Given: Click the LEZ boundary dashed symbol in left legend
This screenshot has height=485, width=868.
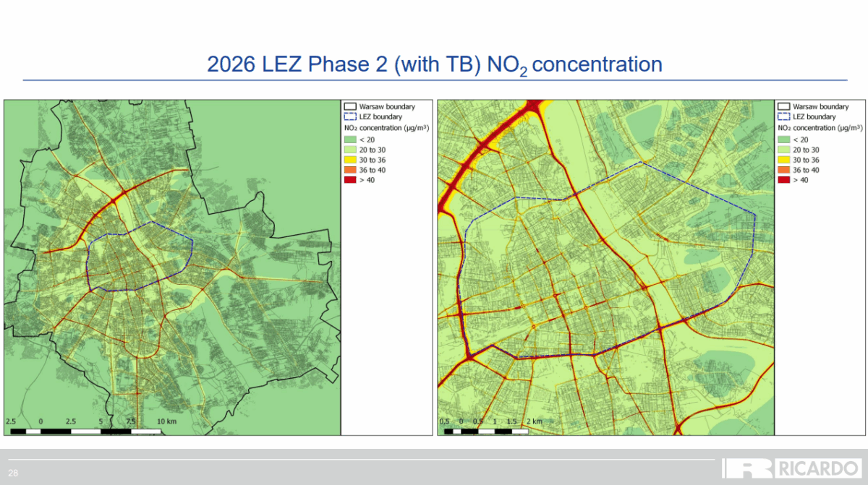Looking at the screenshot, I should click(350, 116).
